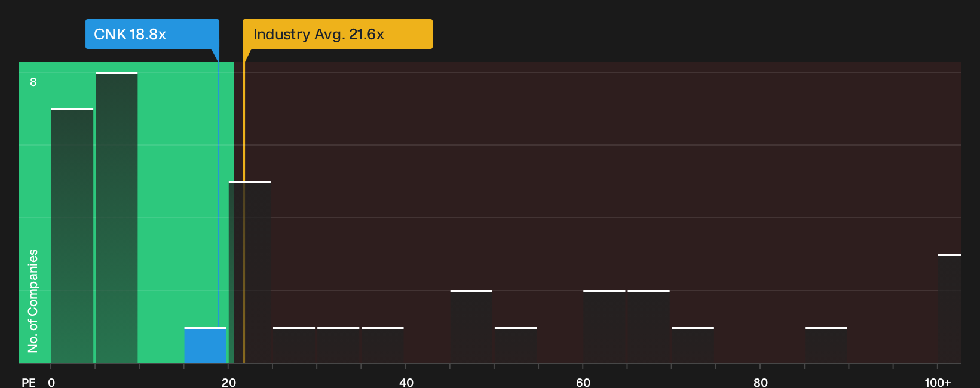This screenshot has height=388, width=980.
Task: Click the bar in the 70-75 PE range
Action: [693, 345]
